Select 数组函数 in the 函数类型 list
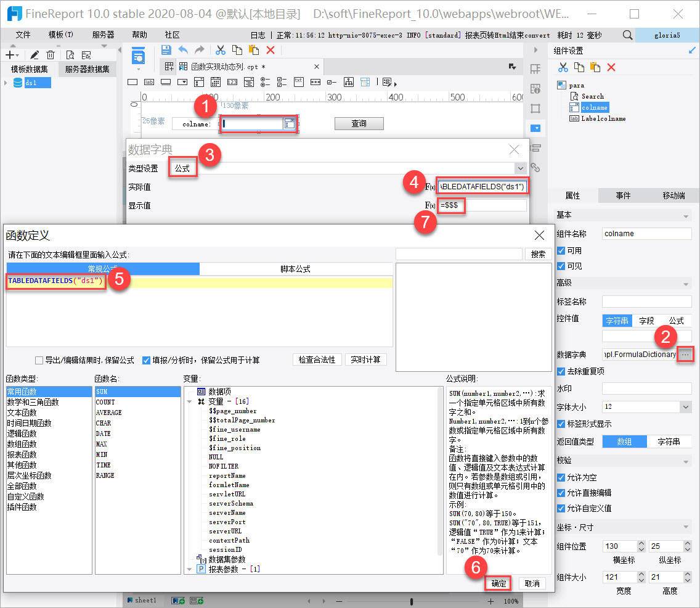This screenshot has width=700, height=608. click(x=49, y=444)
